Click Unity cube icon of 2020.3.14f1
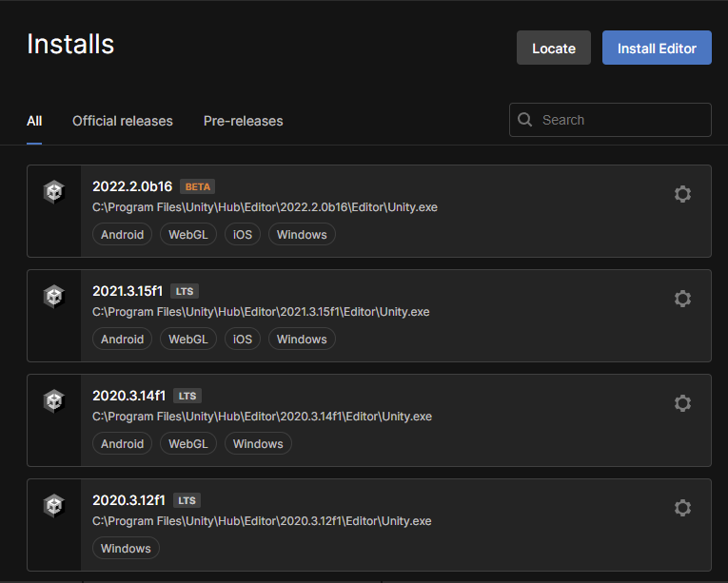 pos(54,401)
